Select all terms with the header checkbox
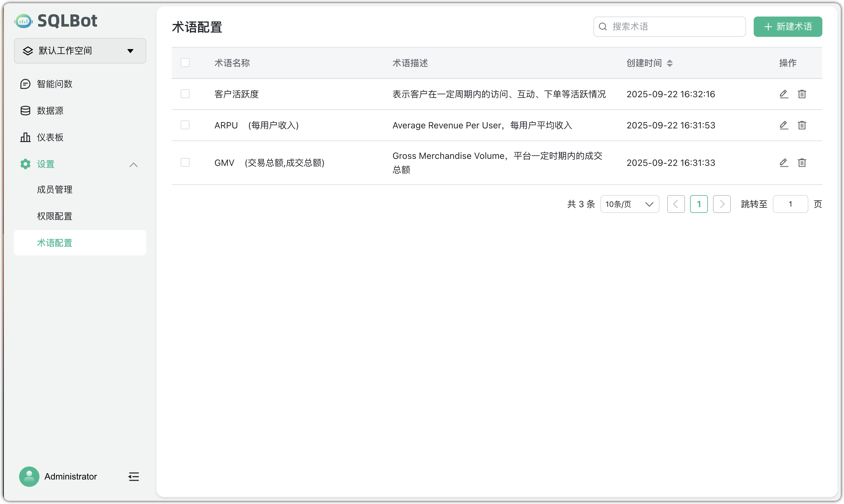This screenshot has width=844, height=504. 185,63
